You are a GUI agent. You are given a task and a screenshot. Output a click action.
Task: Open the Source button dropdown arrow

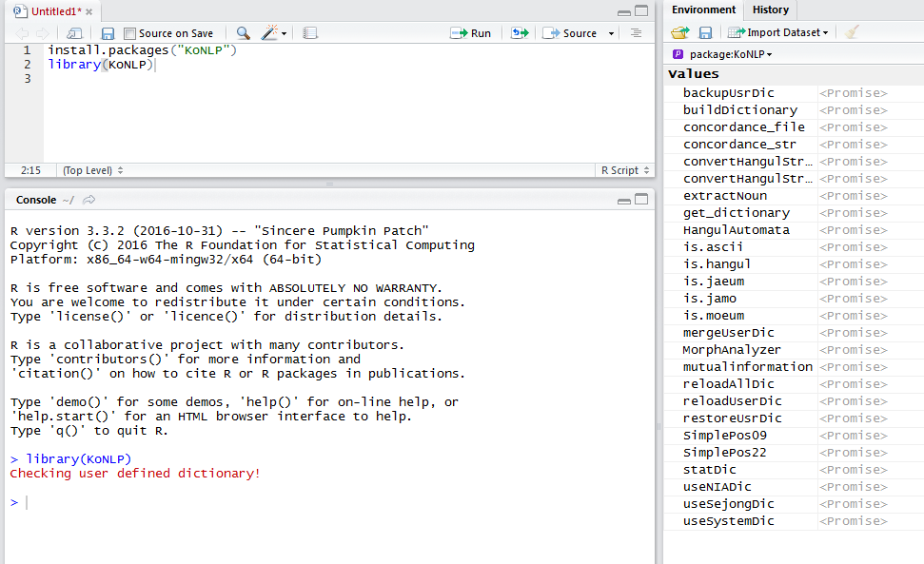pyautogui.click(x=607, y=33)
